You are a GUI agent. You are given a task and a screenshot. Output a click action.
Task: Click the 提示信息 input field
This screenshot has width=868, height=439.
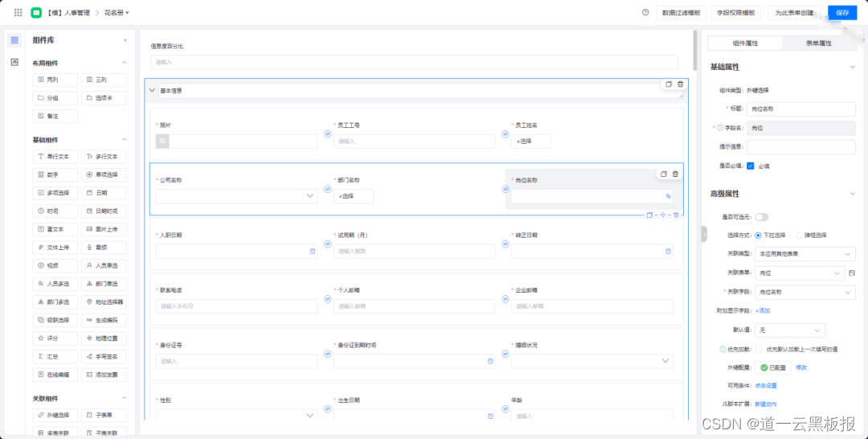point(801,147)
